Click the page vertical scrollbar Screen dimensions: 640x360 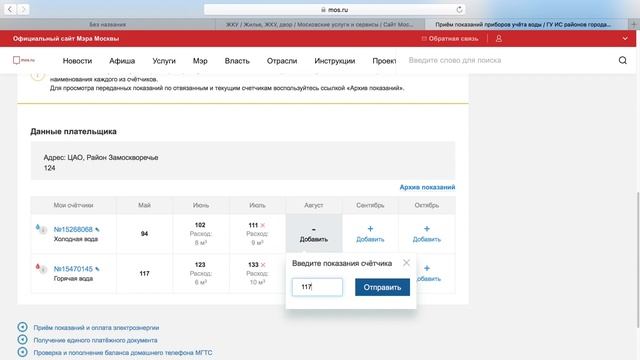click(638, 260)
